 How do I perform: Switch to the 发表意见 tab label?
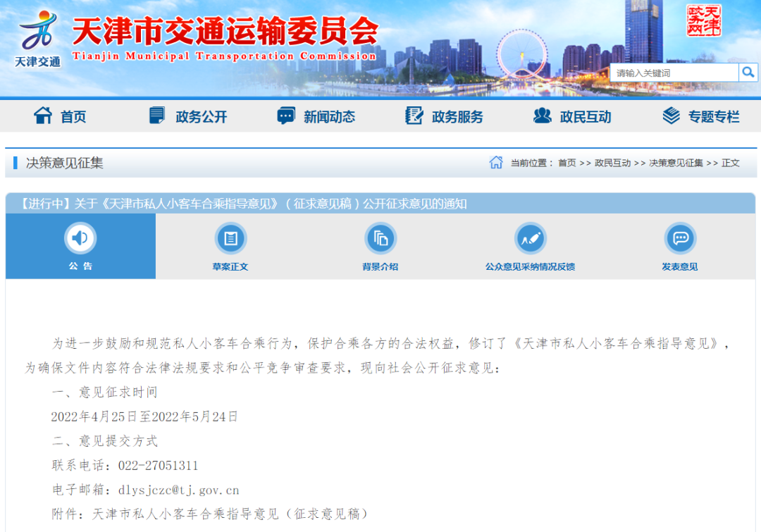pos(681,266)
